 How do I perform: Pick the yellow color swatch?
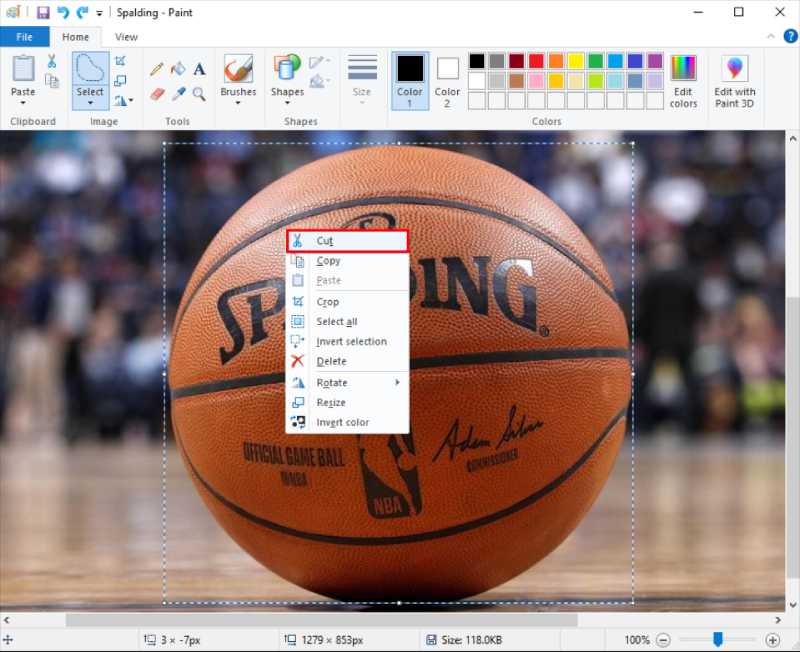point(576,61)
